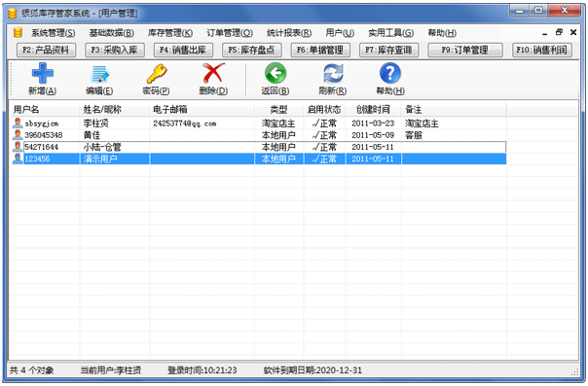Refresh list with 刷新(R) icon
This screenshot has height=386, width=588.
coord(333,73)
